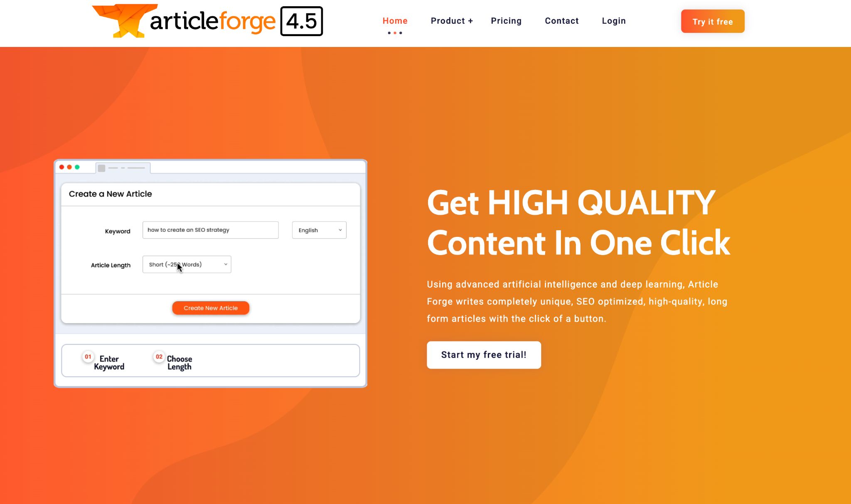The image size is (851, 504).
Task: Click step 02 Choose Length icon
Action: click(x=159, y=357)
